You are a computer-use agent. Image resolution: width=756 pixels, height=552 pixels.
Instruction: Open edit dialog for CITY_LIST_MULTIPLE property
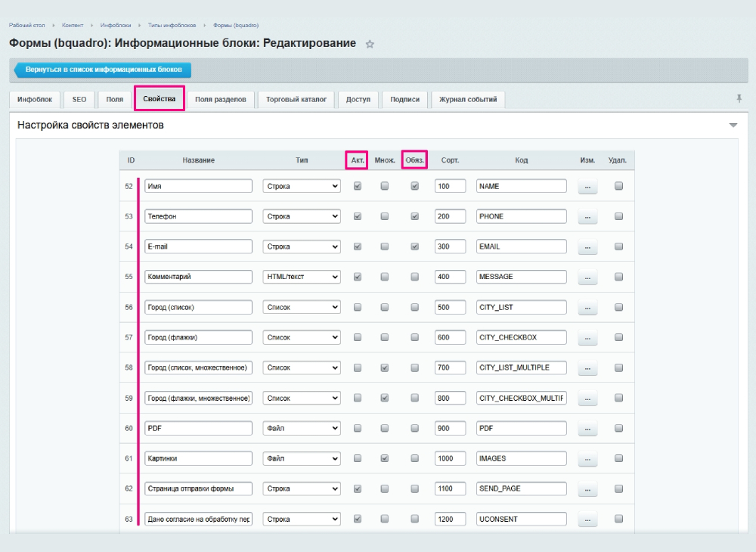tap(587, 367)
